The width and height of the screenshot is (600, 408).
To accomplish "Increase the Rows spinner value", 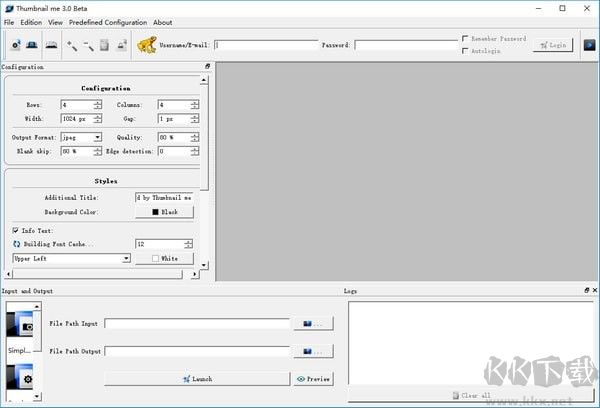I will 97,102.
